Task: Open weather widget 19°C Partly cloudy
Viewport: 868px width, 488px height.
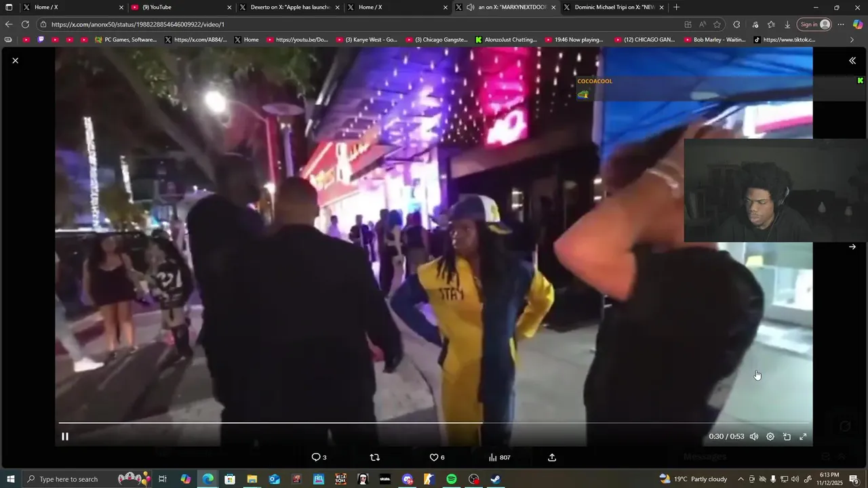Action: click(x=693, y=479)
